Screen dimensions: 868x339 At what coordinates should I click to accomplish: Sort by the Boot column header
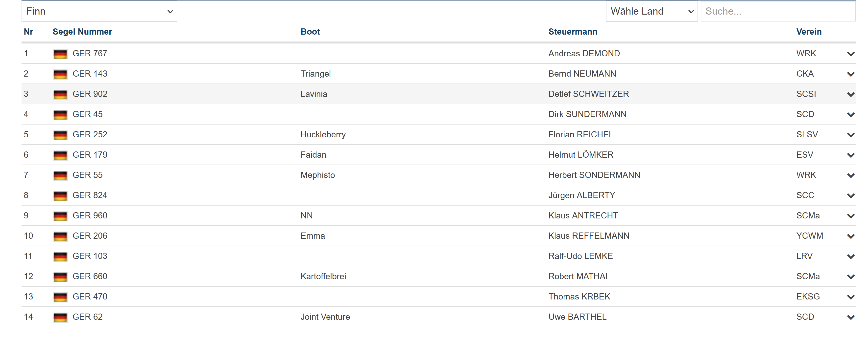310,32
